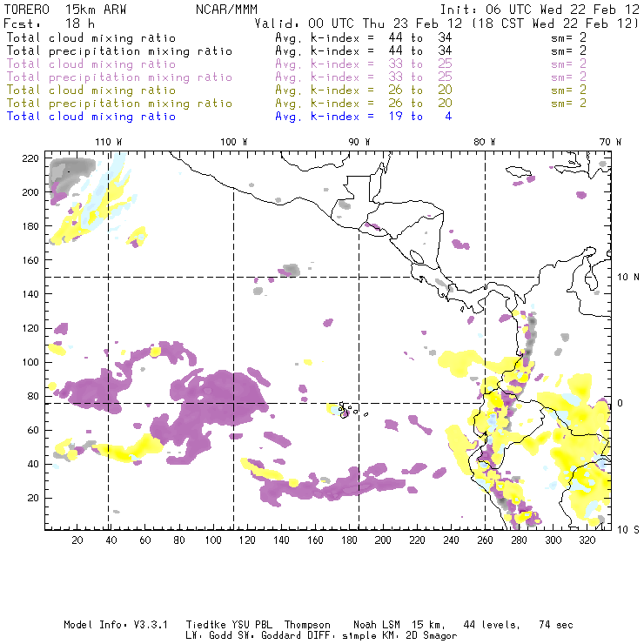Click 'Thompson' in the model info line

[x=307, y=625]
